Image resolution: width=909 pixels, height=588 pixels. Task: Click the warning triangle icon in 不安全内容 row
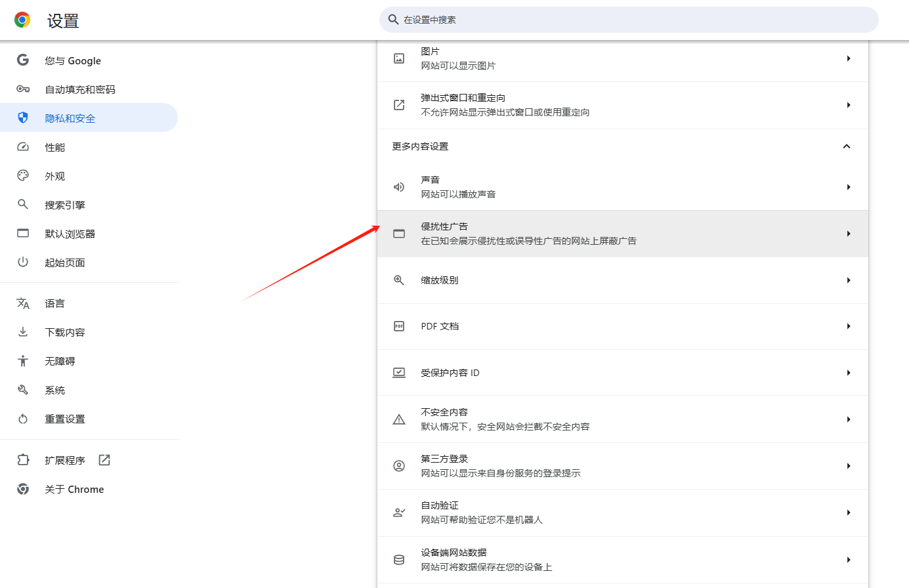[399, 419]
